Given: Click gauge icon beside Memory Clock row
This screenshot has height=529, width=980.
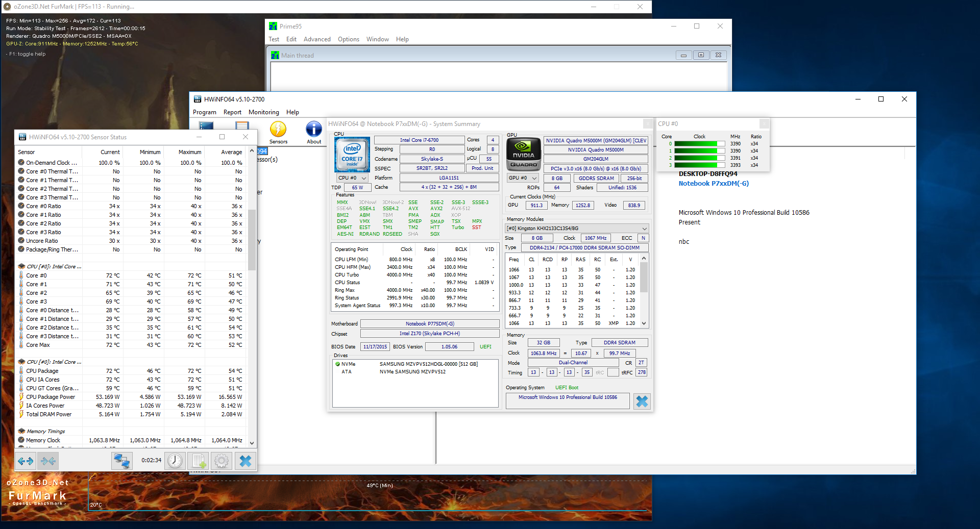Looking at the screenshot, I should 21,440.
